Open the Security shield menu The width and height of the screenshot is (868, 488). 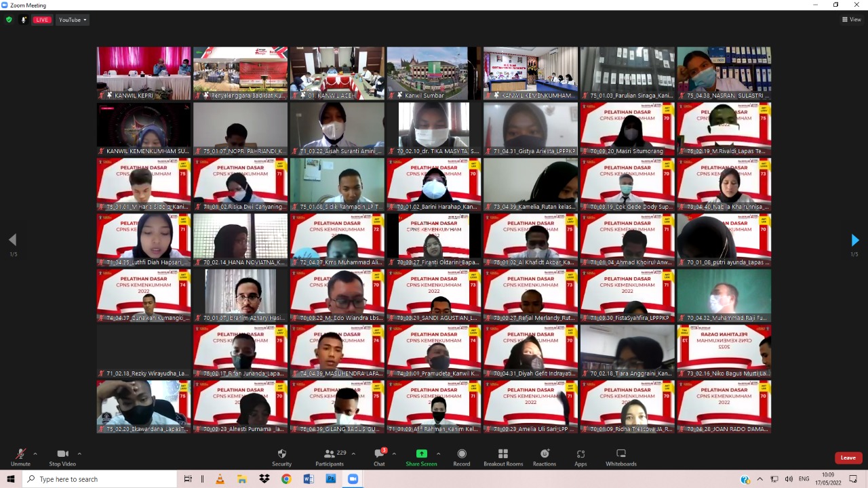(281, 457)
